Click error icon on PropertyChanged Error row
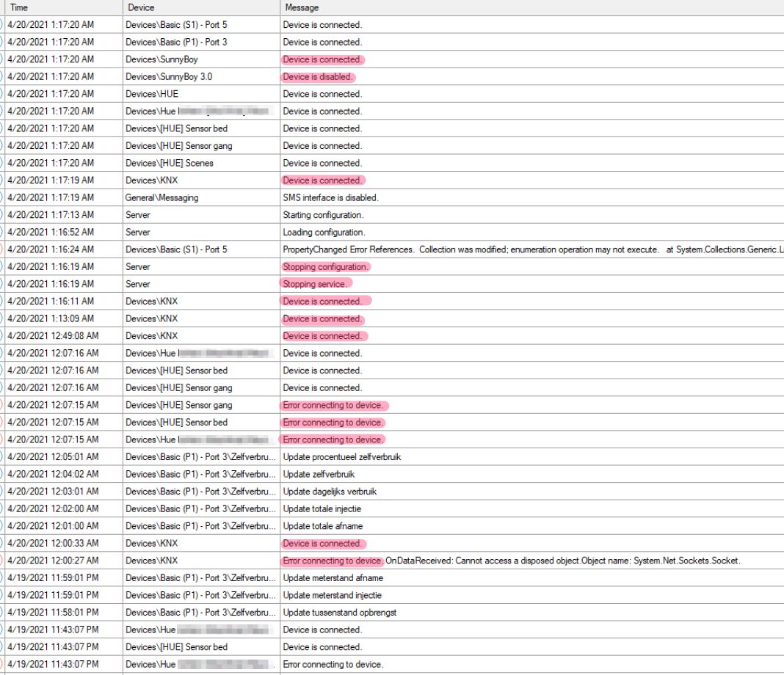The height and width of the screenshot is (675, 784). pos(1,249)
